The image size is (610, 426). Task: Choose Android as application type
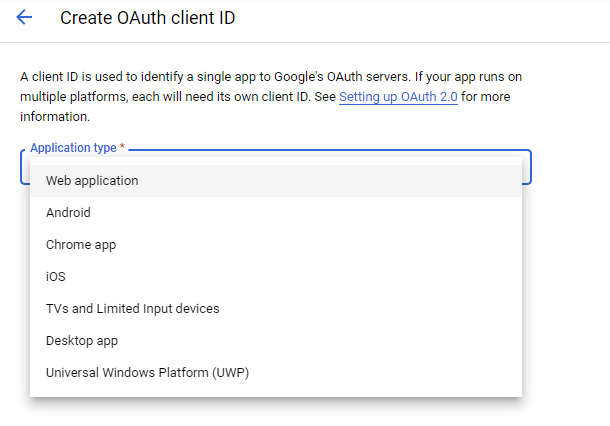(x=276, y=213)
